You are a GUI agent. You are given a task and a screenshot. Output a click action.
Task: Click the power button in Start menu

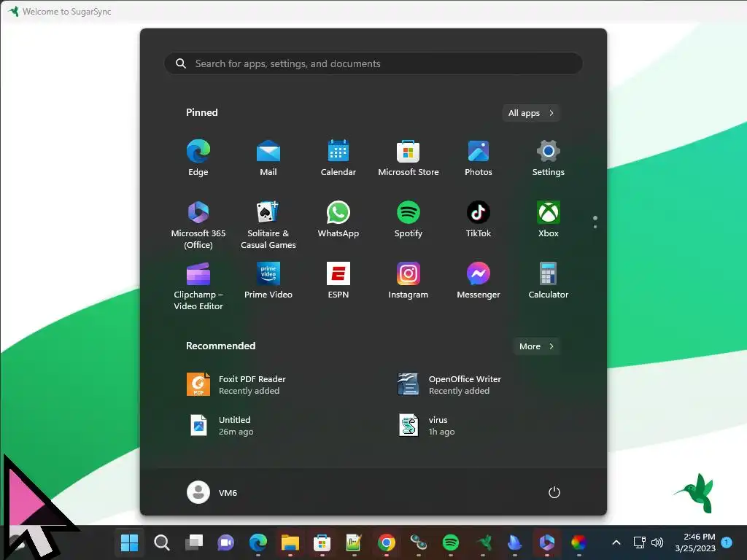click(554, 492)
